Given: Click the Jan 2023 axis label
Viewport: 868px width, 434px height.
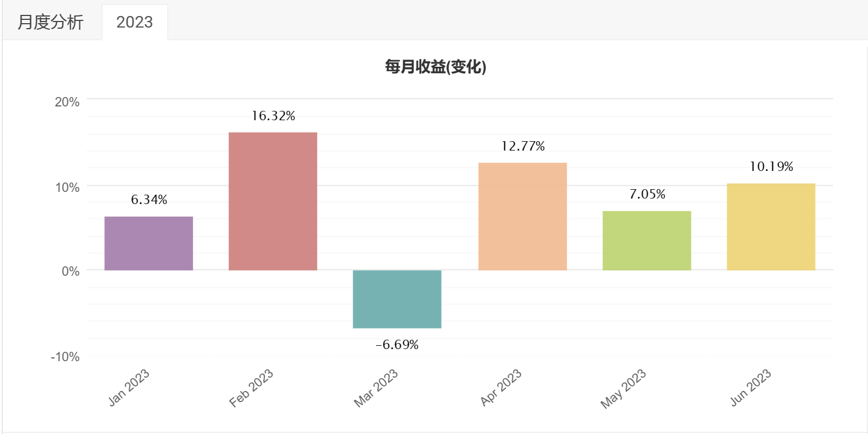Looking at the screenshot, I should (128, 388).
